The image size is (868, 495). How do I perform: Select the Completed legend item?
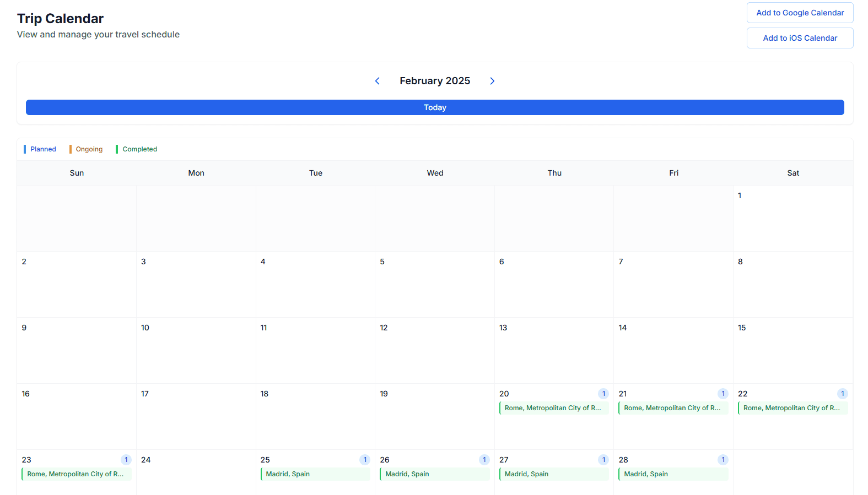(x=137, y=149)
